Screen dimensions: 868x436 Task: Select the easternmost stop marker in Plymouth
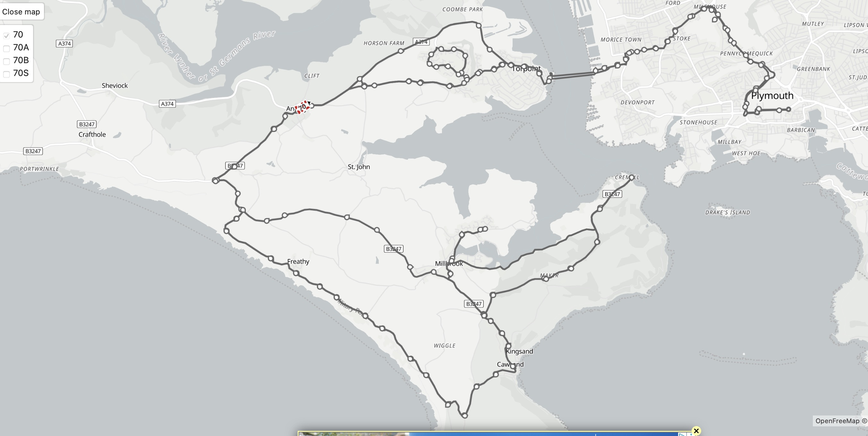click(788, 109)
